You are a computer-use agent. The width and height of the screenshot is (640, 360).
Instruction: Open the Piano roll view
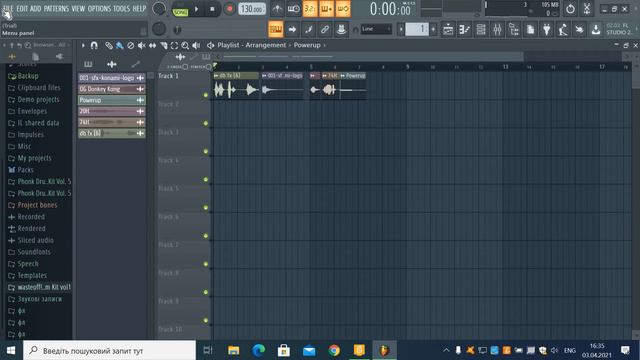click(464, 29)
